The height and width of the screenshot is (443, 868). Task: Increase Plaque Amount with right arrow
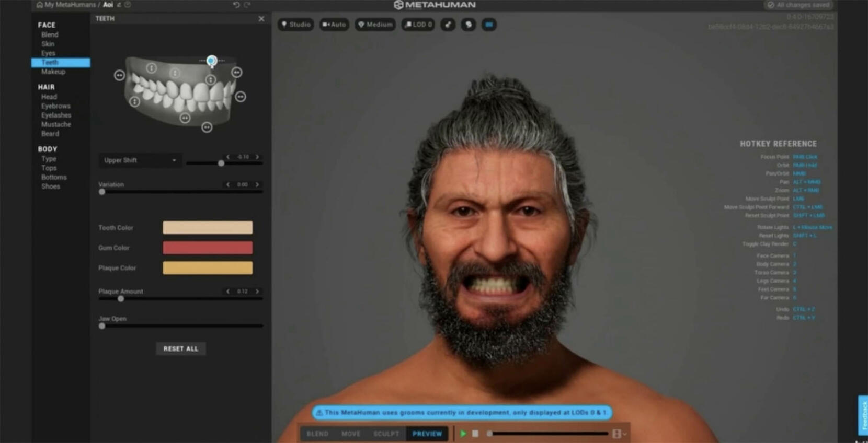tap(257, 292)
